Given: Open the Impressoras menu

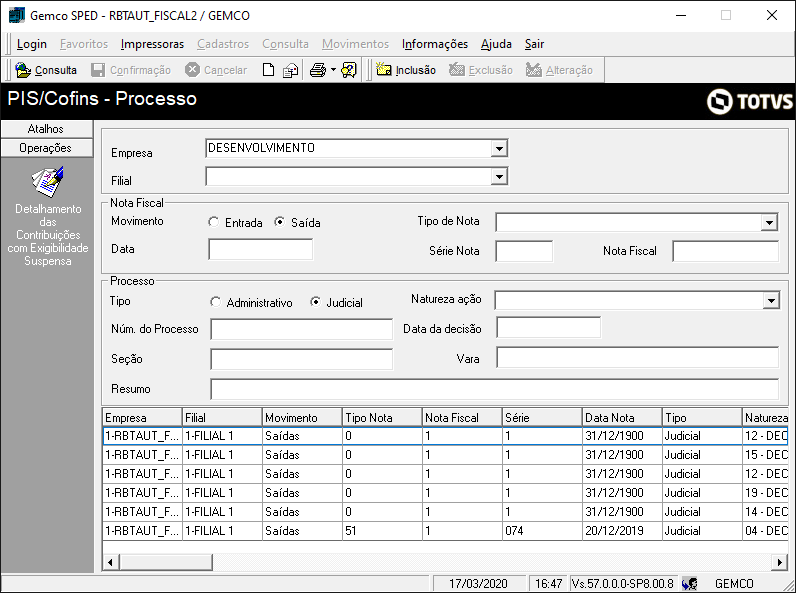Looking at the screenshot, I should 152,44.
